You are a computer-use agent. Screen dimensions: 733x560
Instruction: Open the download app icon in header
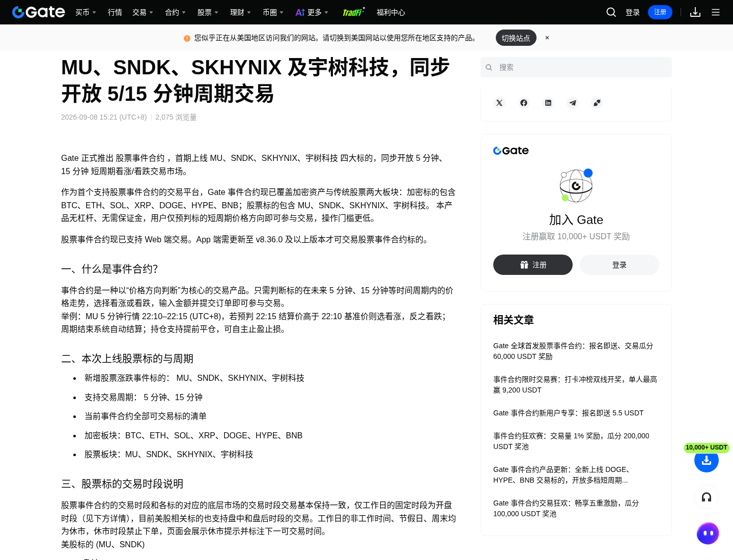[x=695, y=12]
